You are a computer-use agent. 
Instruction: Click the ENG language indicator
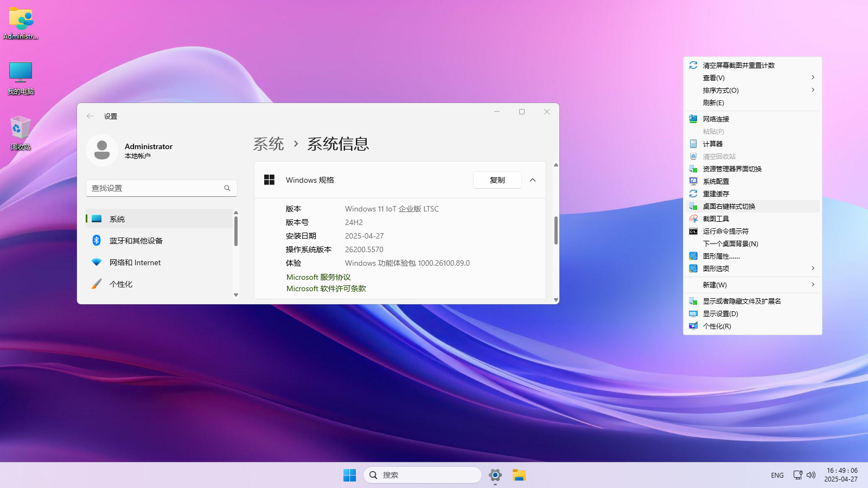[x=777, y=476]
